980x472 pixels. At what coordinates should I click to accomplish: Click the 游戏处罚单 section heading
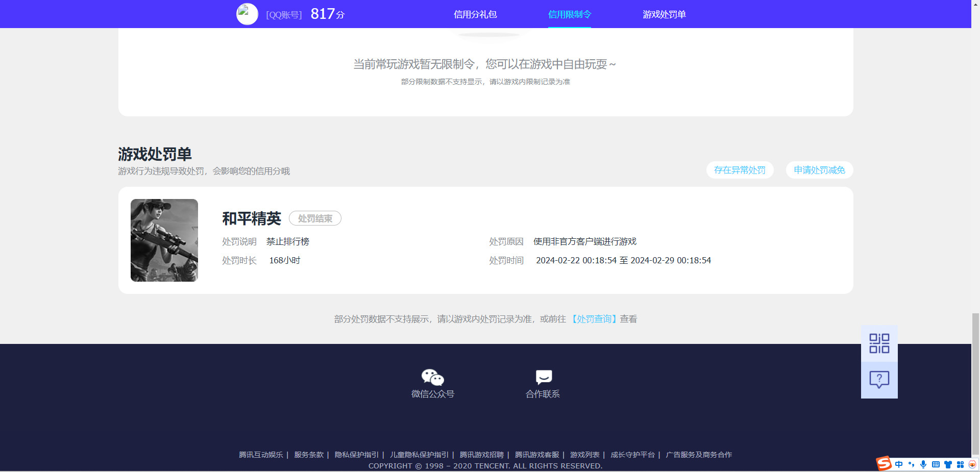(x=155, y=154)
